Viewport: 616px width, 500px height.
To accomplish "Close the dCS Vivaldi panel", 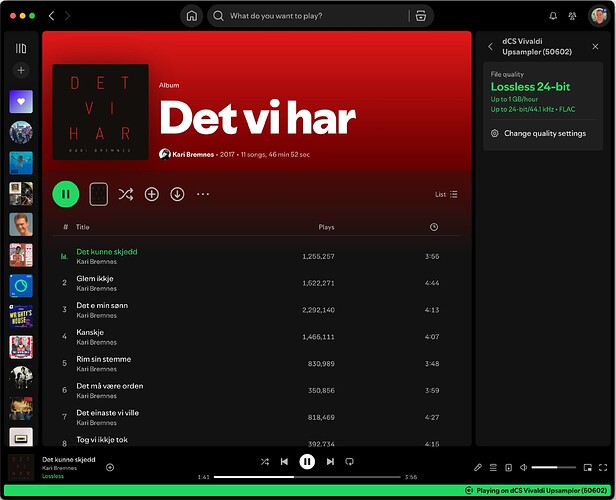I will 595,47.
